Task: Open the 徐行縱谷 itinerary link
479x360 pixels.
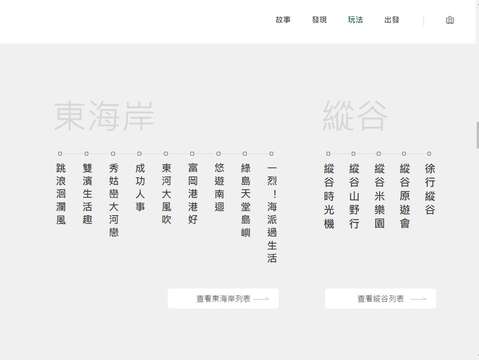Action: tap(430, 189)
